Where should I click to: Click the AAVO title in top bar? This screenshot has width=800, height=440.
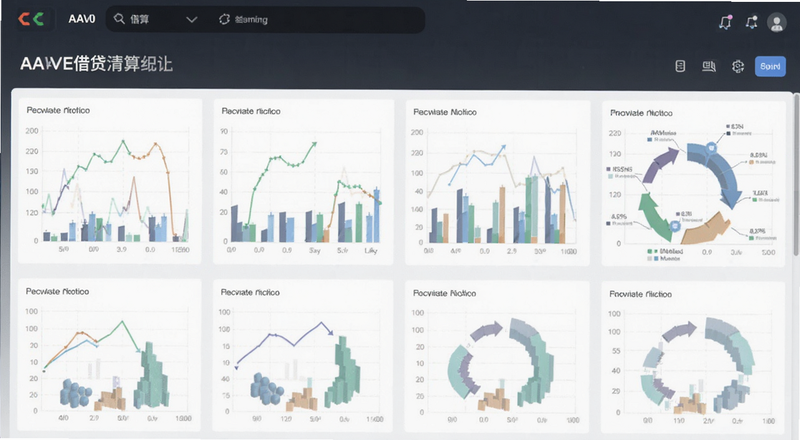(82, 19)
